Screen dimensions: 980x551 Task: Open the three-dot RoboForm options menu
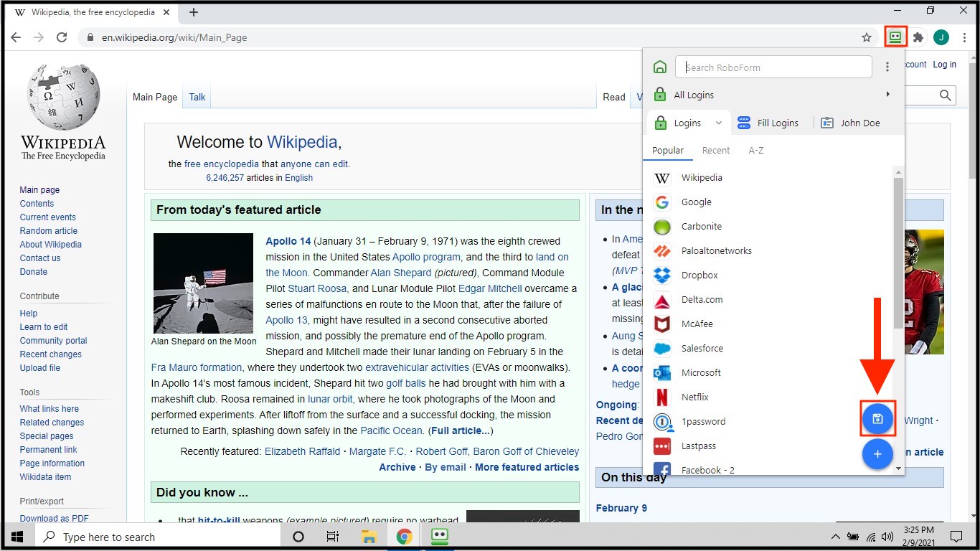[x=887, y=67]
